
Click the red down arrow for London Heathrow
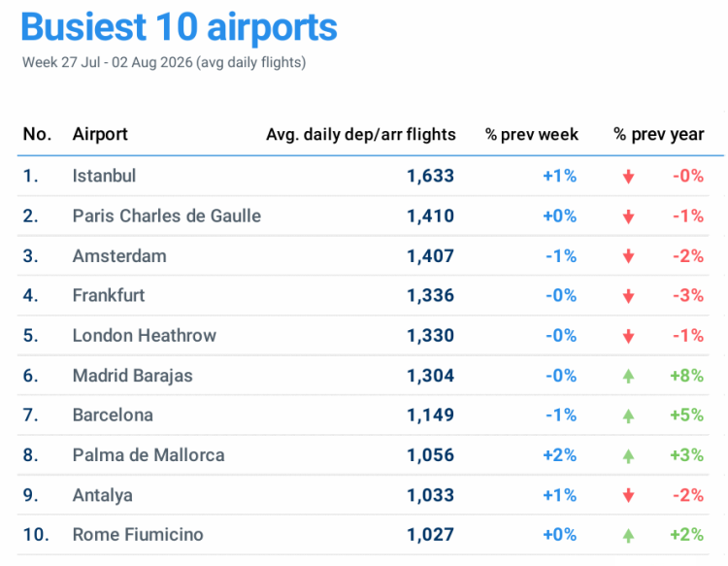click(x=628, y=336)
